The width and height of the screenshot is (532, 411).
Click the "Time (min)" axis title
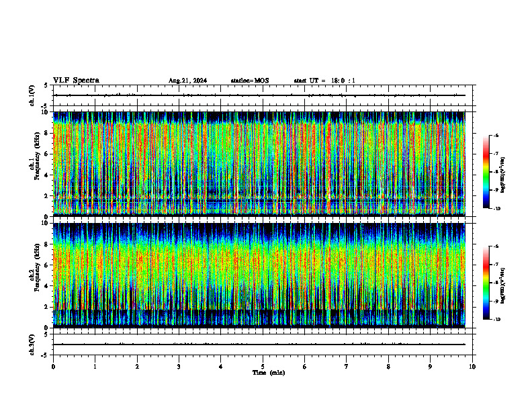point(269,373)
